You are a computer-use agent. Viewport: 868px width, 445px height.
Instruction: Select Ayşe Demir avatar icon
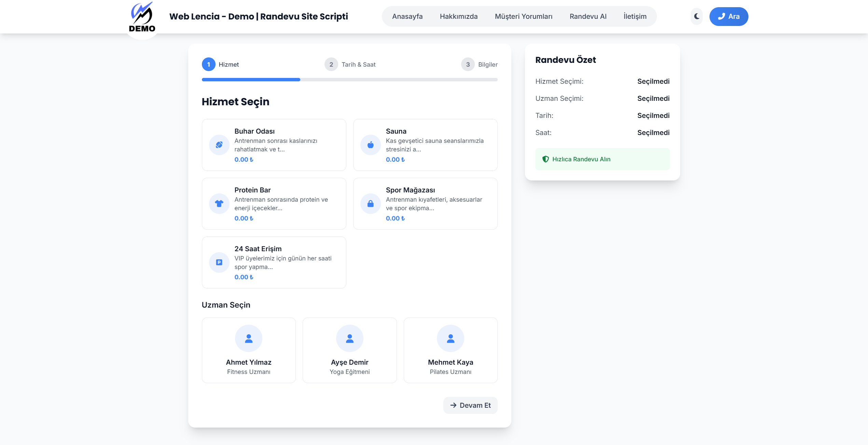(x=349, y=338)
